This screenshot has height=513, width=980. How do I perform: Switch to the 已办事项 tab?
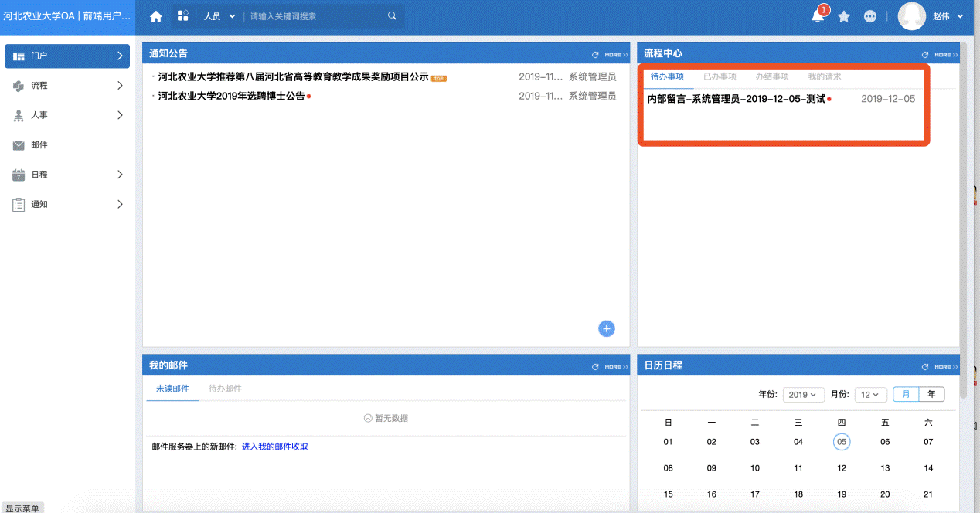(721, 76)
